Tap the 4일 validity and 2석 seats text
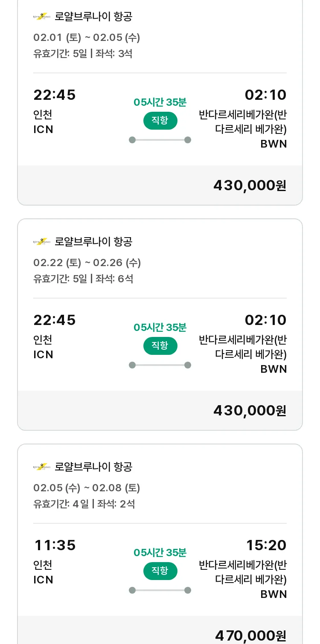The width and height of the screenshot is (320, 644). [x=84, y=504]
